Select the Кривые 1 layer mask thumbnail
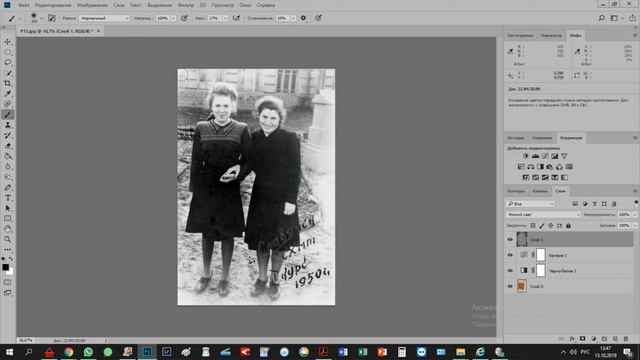Image resolution: width=640 pixels, height=360 pixels. coord(541,255)
